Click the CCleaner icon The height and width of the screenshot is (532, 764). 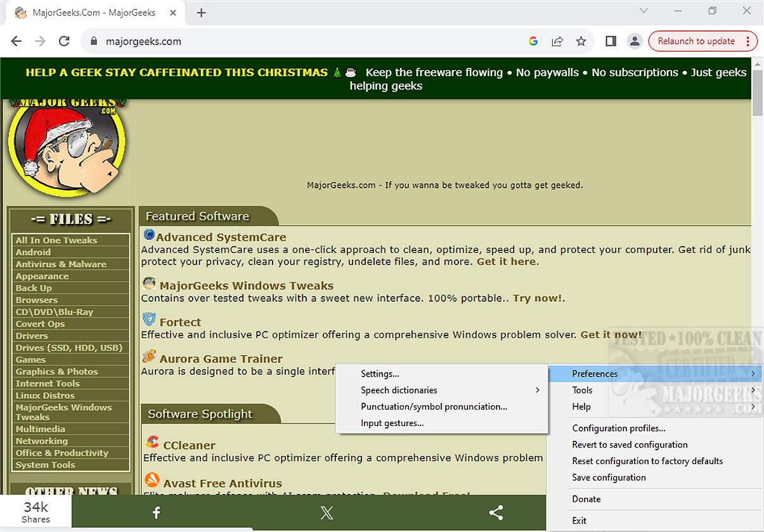[x=152, y=442]
